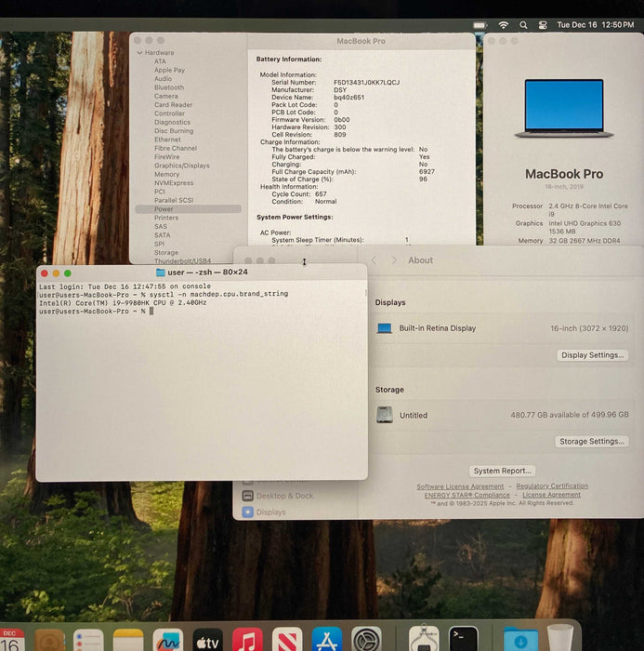The height and width of the screenshot is (651, 644).
Task: Select NVMExpress in the Hardware list
Action: pyautogui.click(x=174, y=183)
